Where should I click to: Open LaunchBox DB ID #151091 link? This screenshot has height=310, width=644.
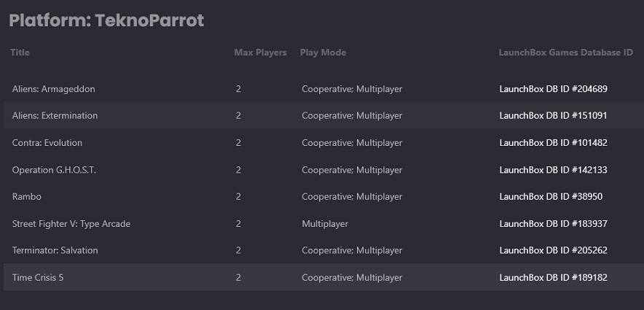pos(553,116)
